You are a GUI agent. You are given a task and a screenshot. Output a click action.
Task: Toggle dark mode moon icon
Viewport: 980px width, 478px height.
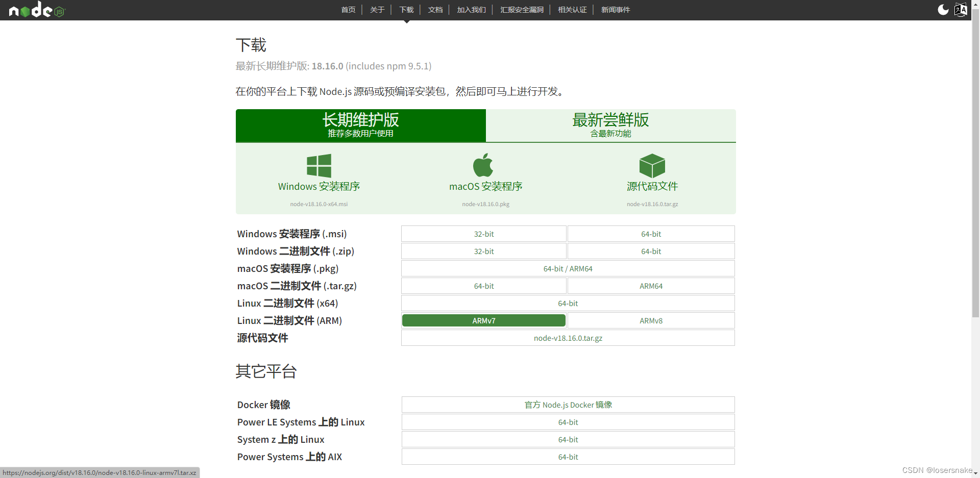(x=943, y=10)
